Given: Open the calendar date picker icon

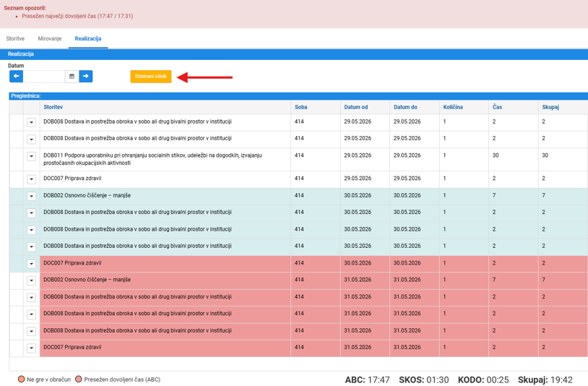Looking at the screenshot, I should pyautogui.click(x=72, y=76).
